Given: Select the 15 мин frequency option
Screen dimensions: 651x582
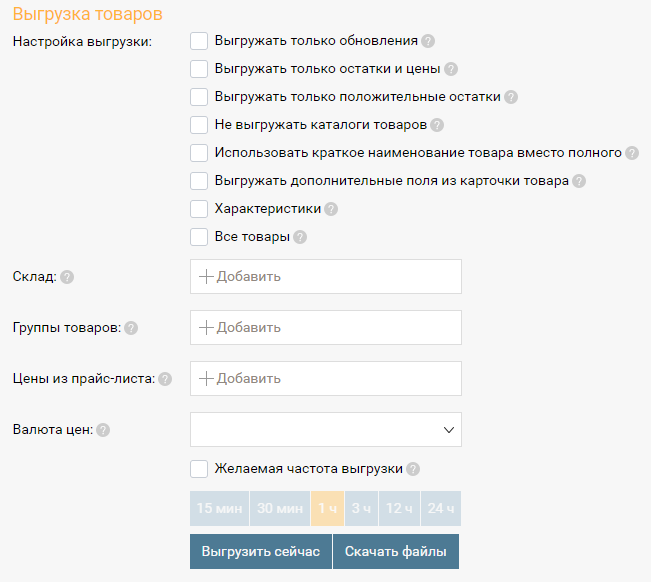Looking at the screenshot, I should [x=219, y=509].
